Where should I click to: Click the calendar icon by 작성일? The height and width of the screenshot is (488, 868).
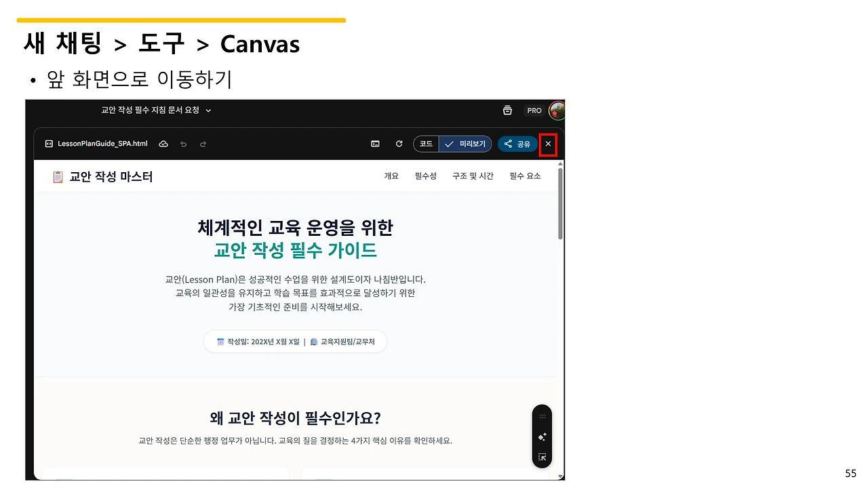[220, 342]
